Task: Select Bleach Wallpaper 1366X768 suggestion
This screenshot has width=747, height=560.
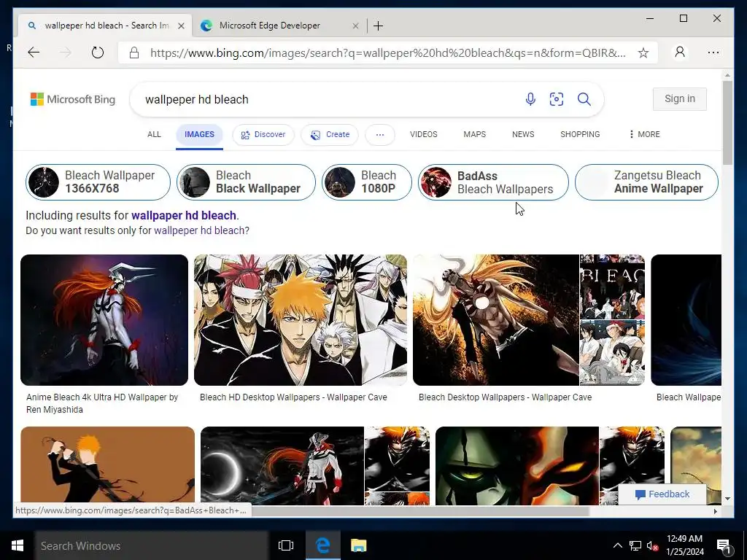Action: [98, 182]
